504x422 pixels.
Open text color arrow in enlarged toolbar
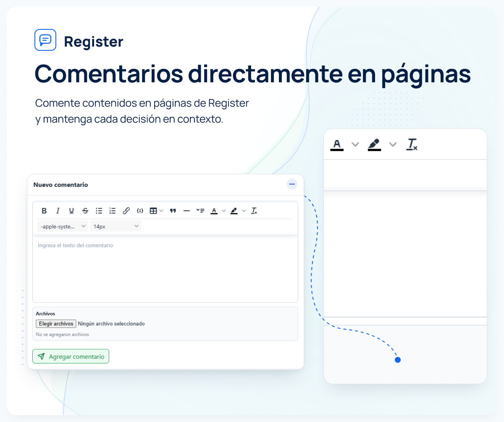(355, 144)
